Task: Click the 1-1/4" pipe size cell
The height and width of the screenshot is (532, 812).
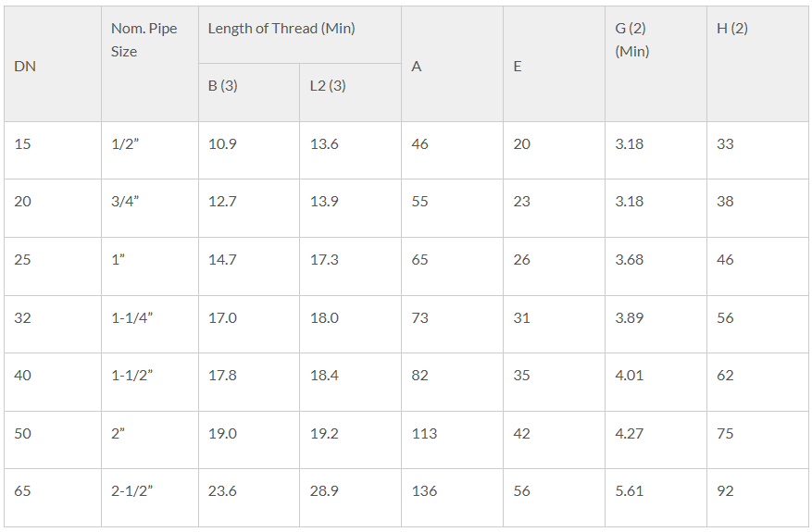Action: [150, 325]
